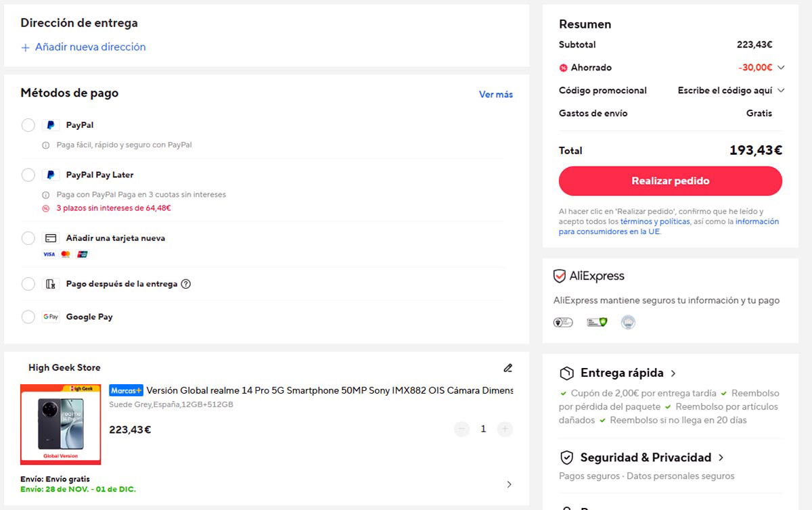
Task: Choose Pago después de la entrega payment
Action: click(28, 284)
